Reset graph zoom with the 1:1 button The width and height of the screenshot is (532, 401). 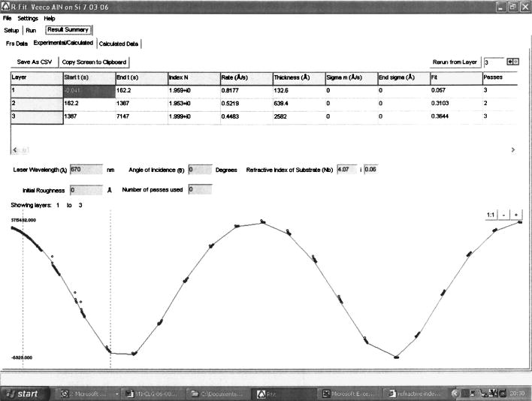491,215
